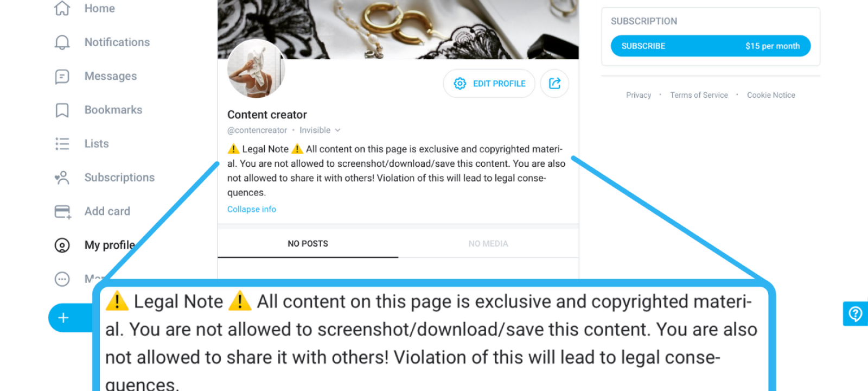This screenshot has width=868, height=391.
Task: Expand the Invisible status dropdown
Action: click(x=320, y=130)
